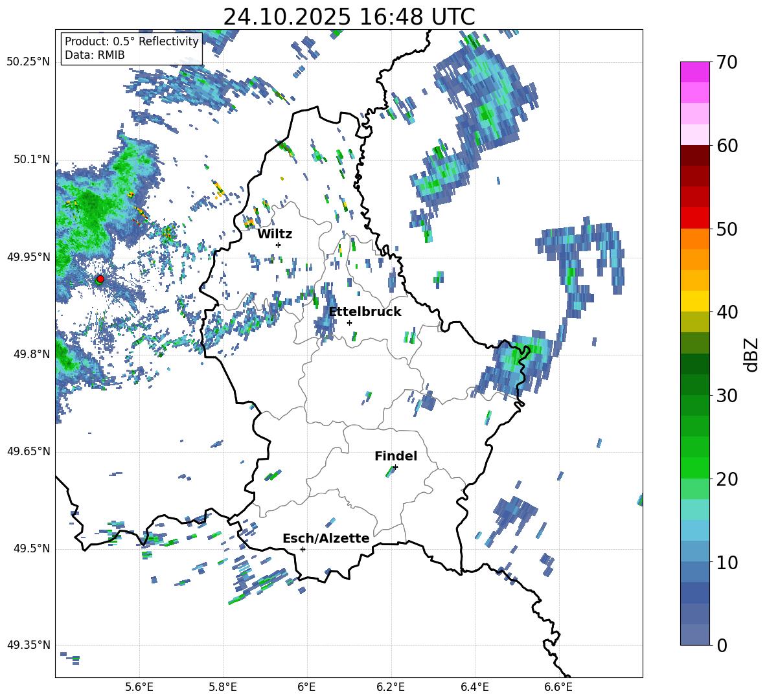Click the 6.2°E longitude label
This screenshot has width=767, height=700.
391,687
